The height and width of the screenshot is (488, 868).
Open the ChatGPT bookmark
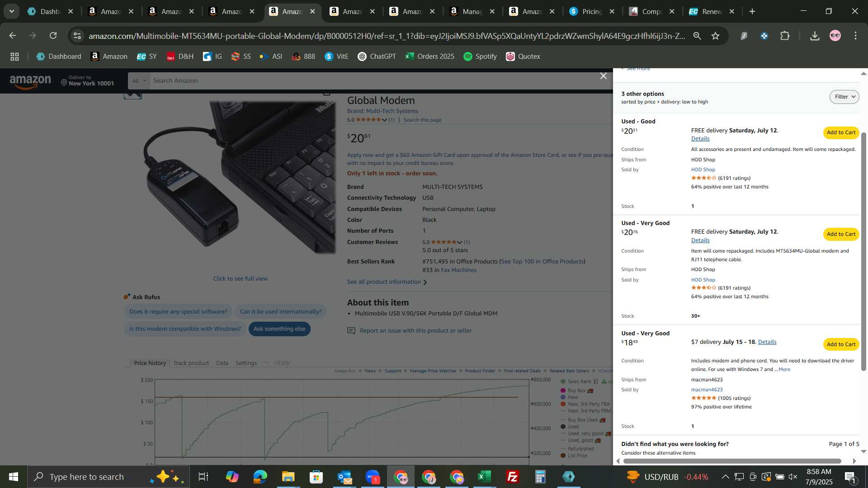[377, 56]
